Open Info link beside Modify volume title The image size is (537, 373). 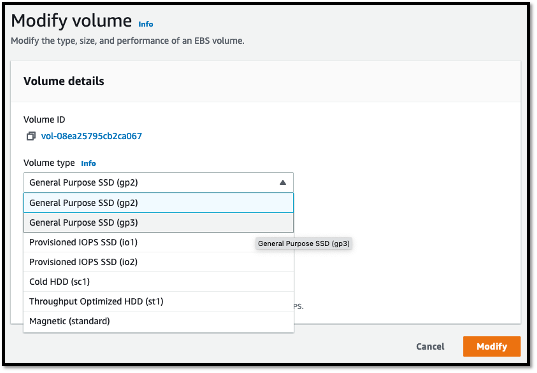coord(146,24)
